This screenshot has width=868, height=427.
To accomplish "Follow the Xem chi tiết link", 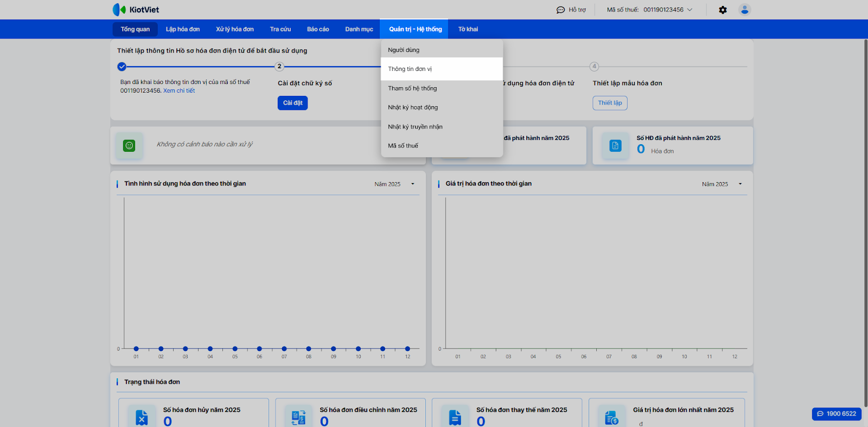I will 179,90.
